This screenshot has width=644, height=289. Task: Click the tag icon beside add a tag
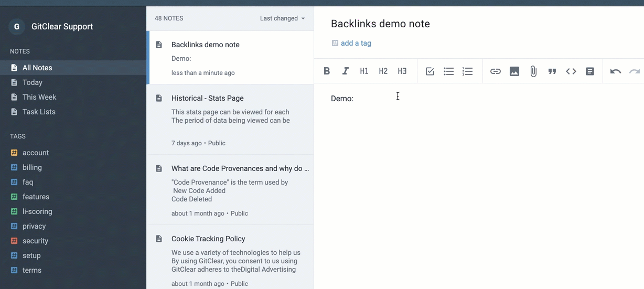[335, 44]
